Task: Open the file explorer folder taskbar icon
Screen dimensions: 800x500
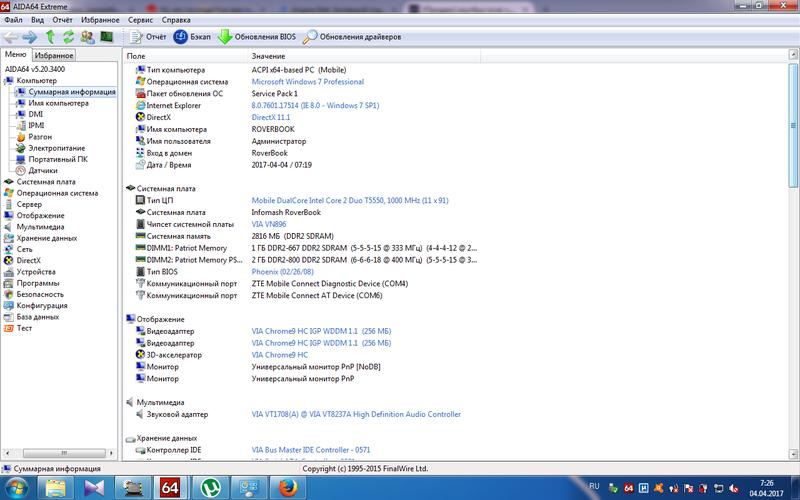Action: [55, 488]
